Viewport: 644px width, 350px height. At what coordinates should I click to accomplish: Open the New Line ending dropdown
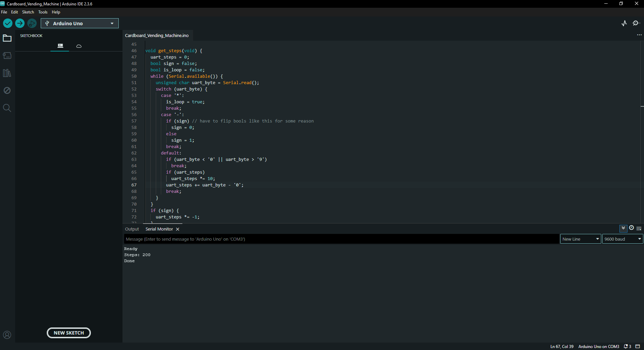580,239
